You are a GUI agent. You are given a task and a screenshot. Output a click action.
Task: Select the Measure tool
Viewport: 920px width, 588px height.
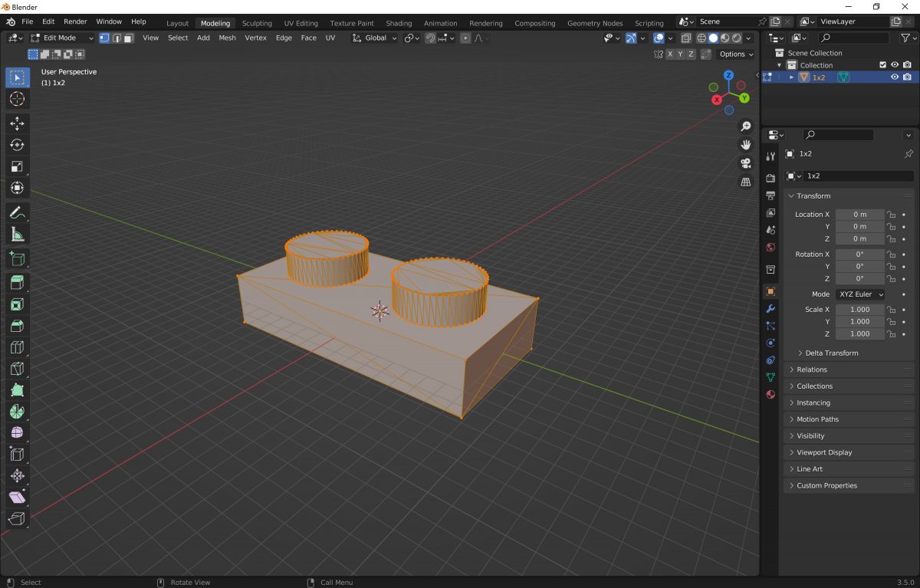(17, 234)
